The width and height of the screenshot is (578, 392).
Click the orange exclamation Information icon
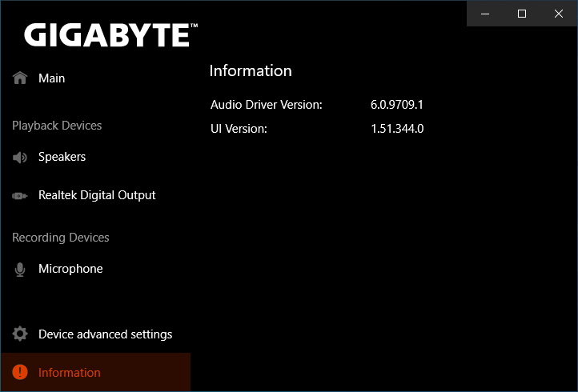coord(20,373)
